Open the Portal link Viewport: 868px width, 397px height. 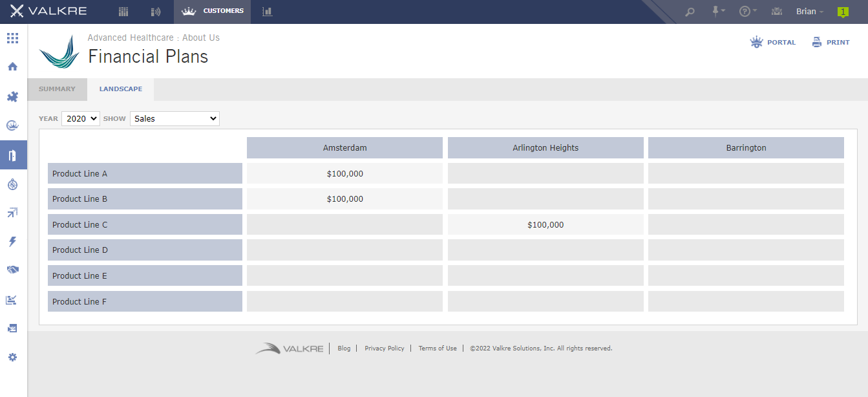pos(773,42)
